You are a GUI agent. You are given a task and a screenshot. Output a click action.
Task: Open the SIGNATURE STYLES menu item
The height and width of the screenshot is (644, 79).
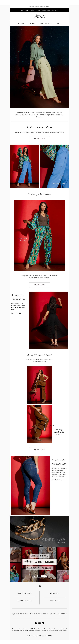46,23
